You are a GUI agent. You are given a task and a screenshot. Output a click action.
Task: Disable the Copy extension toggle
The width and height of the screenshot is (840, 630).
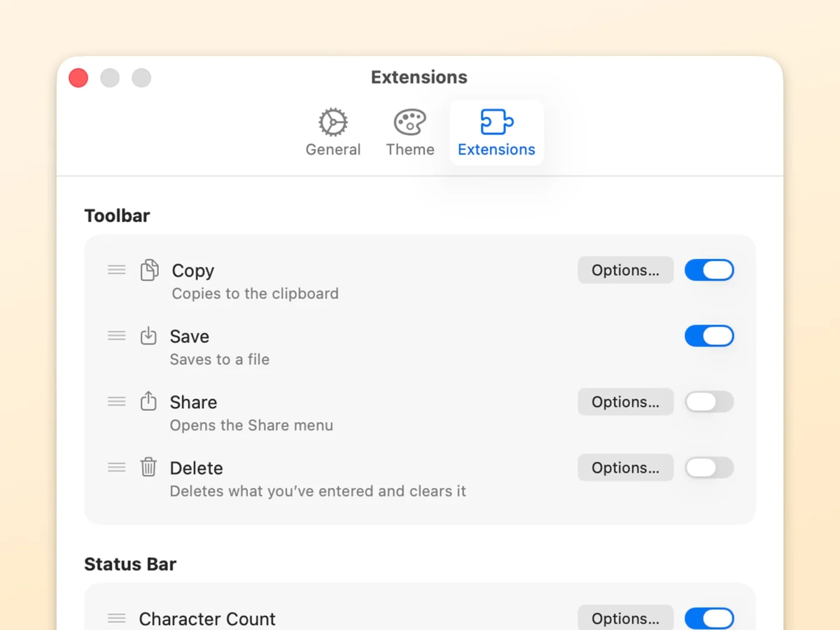[709, 270]
